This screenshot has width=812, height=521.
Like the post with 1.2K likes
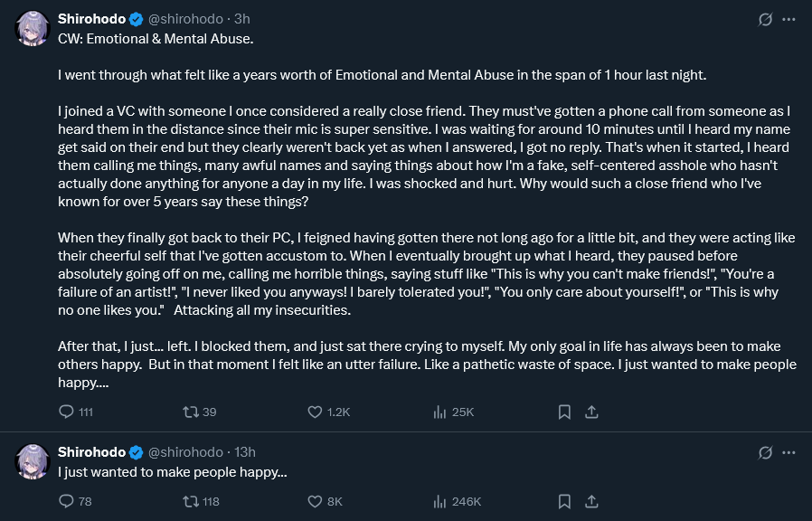(316, 412)
